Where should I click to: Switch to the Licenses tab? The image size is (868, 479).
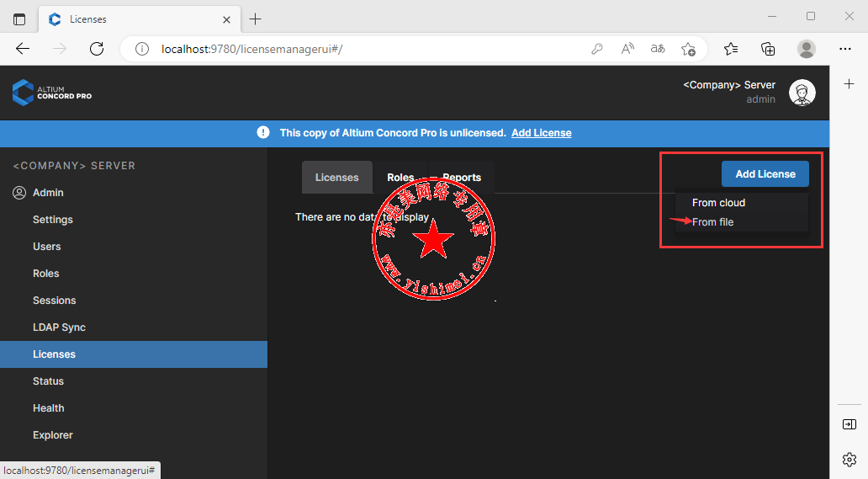[336, 177]
